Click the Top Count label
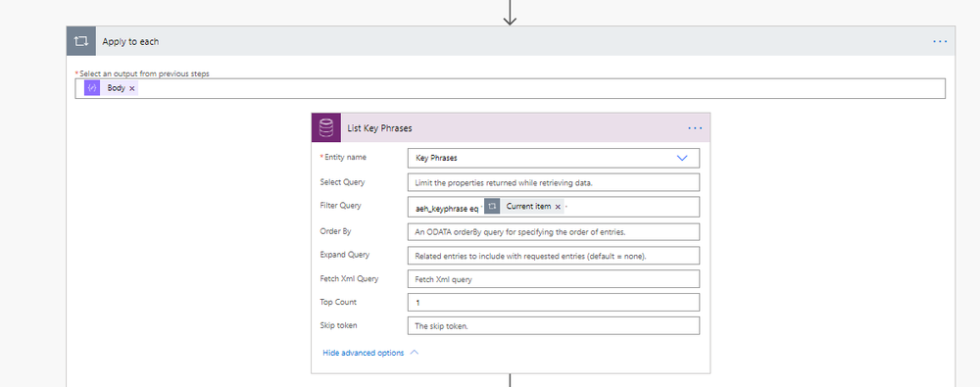 point(338,302)
